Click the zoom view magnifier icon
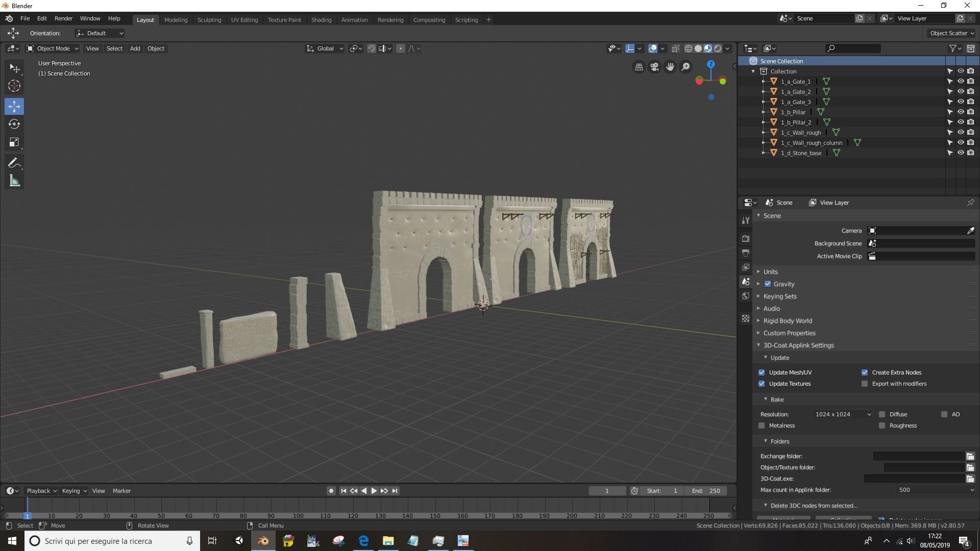980x551 pixels. click(685, 67)
